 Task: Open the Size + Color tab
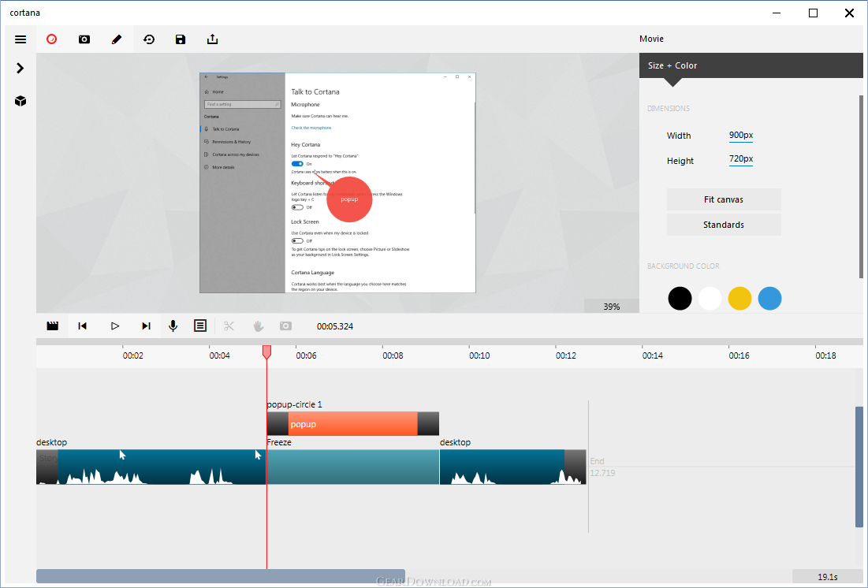[x=751, y=65]
